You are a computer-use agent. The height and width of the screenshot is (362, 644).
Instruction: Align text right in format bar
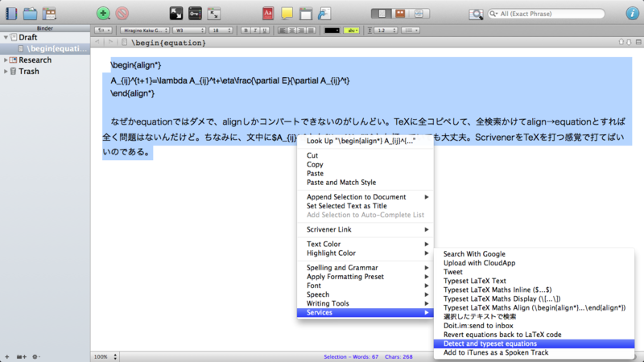(x=301, y=31)
